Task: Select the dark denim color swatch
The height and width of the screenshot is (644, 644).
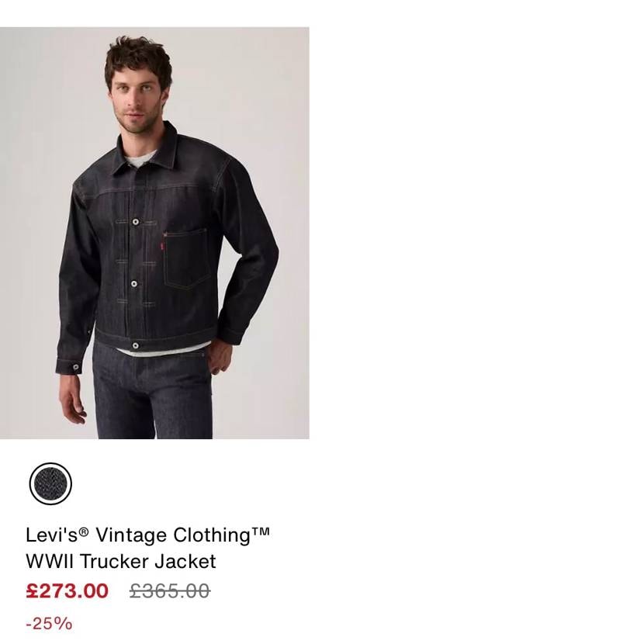Action: click(x=50, y=483)
